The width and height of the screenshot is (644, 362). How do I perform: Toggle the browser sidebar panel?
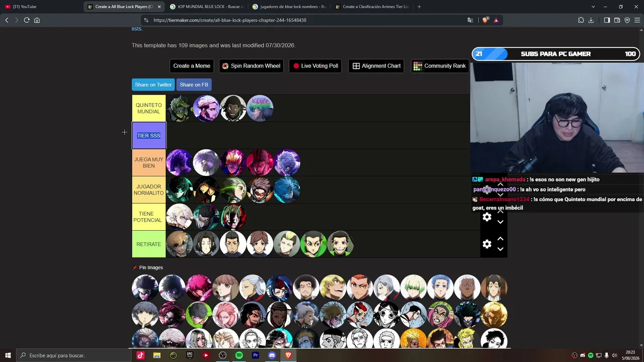(607, 20)
